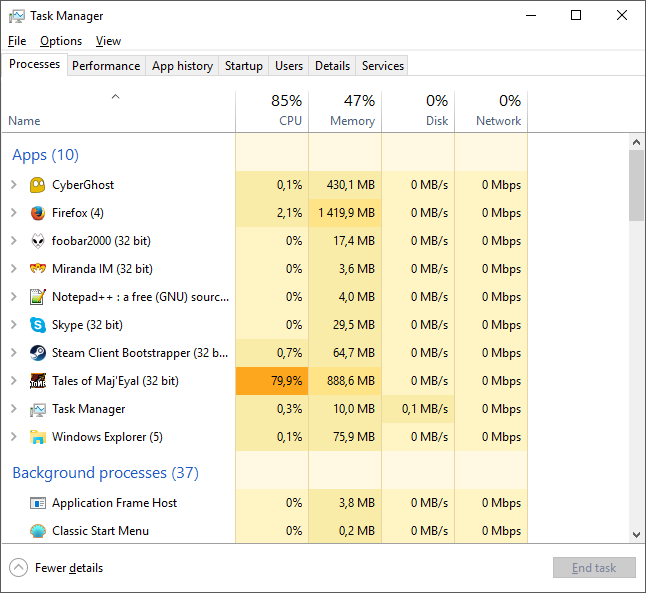Select the Steam Client Bootstrapper icon

[38, 353]
